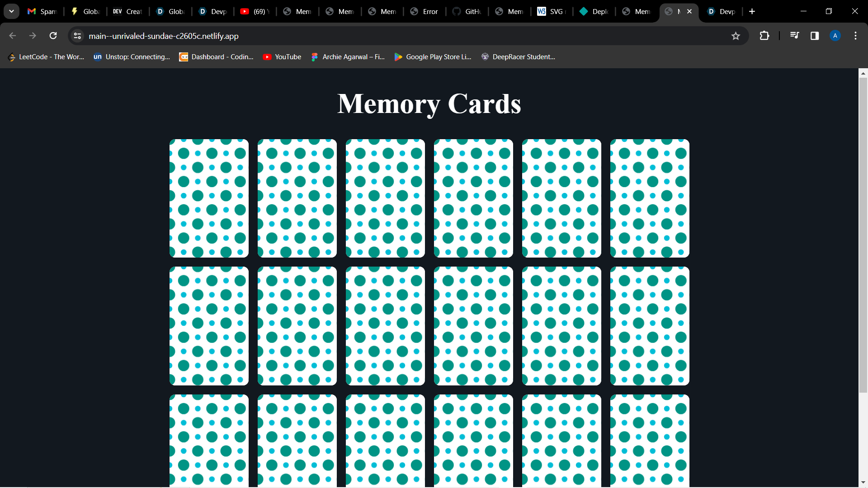Flip the first card in the middle row
The width and height of the screenshot is (868, 488).
(209, 326)
